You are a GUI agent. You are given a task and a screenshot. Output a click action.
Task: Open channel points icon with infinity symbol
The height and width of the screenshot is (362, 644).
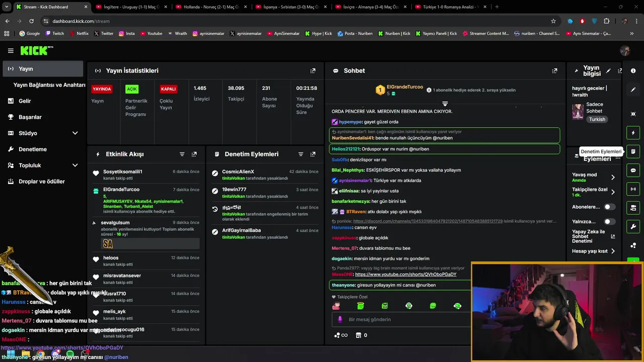(x=341, y=335)
